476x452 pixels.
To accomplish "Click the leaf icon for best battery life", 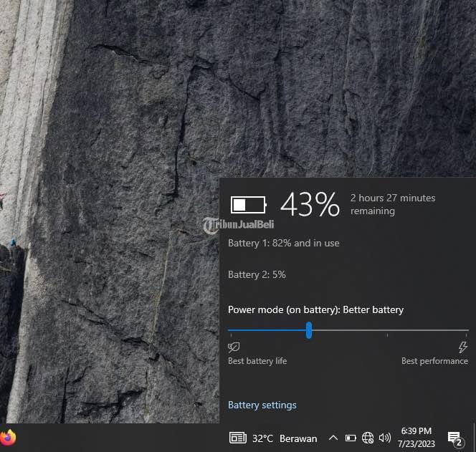I will click(x=234, y=347).
